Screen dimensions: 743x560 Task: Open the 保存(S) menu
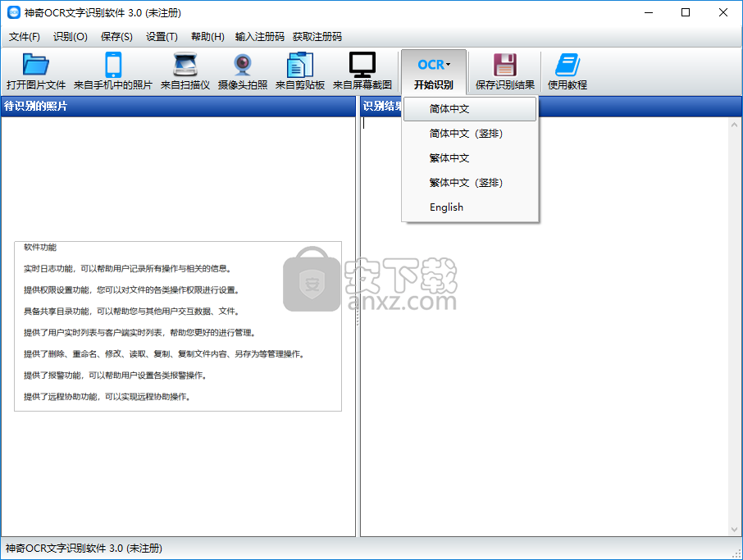[x=116, y=37]
